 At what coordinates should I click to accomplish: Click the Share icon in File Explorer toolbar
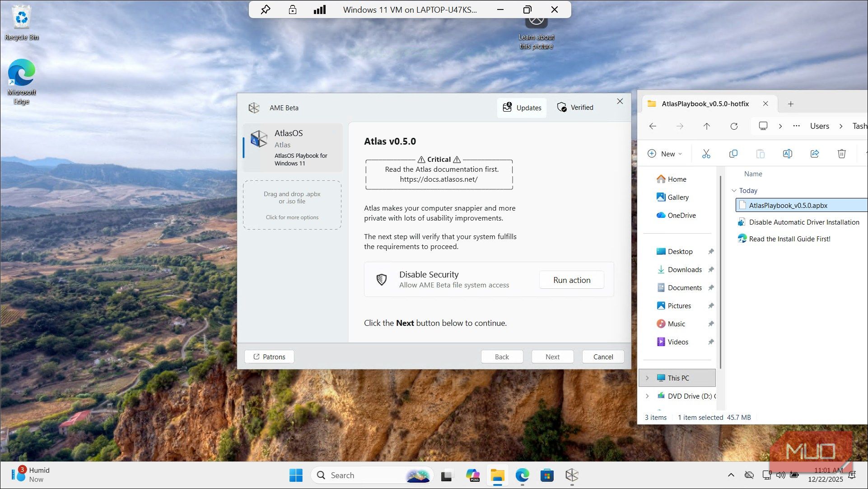coord(815,154)
